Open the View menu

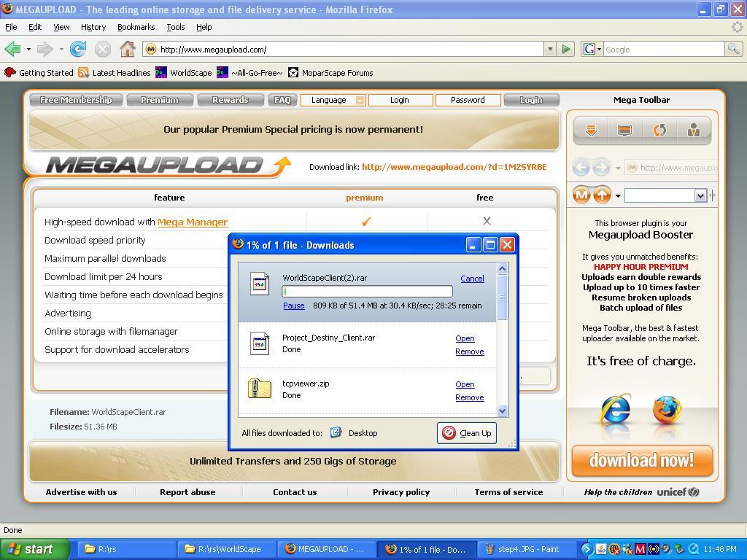pyautogui.click(x=61, y=27)
